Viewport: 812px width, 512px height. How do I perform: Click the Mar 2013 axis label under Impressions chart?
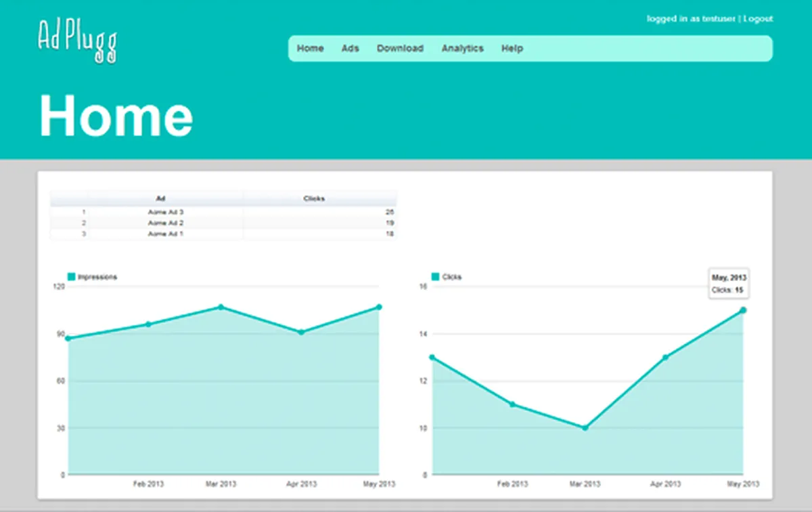click(221, 484)
